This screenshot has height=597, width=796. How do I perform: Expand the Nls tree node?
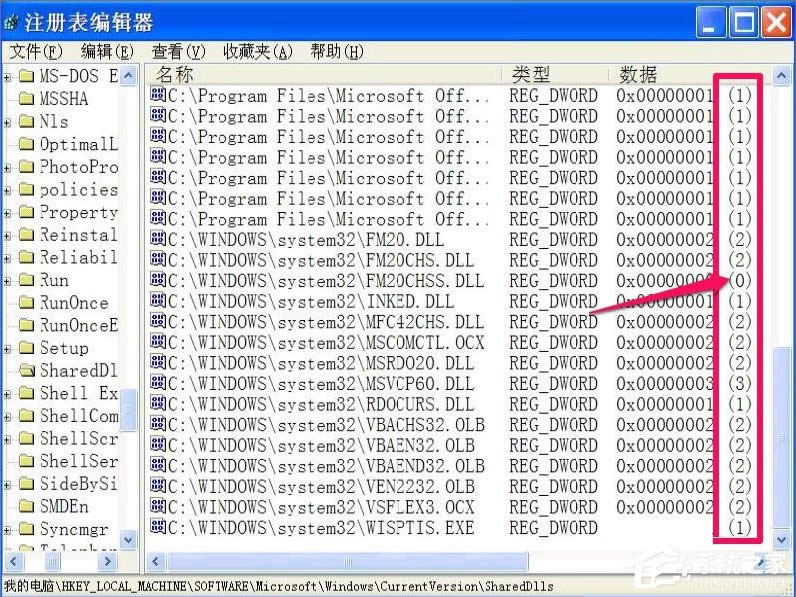(8, 122)
